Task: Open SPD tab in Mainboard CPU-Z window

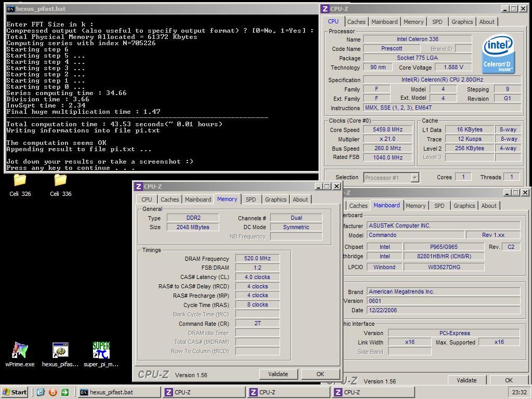Action: [439, 206]
